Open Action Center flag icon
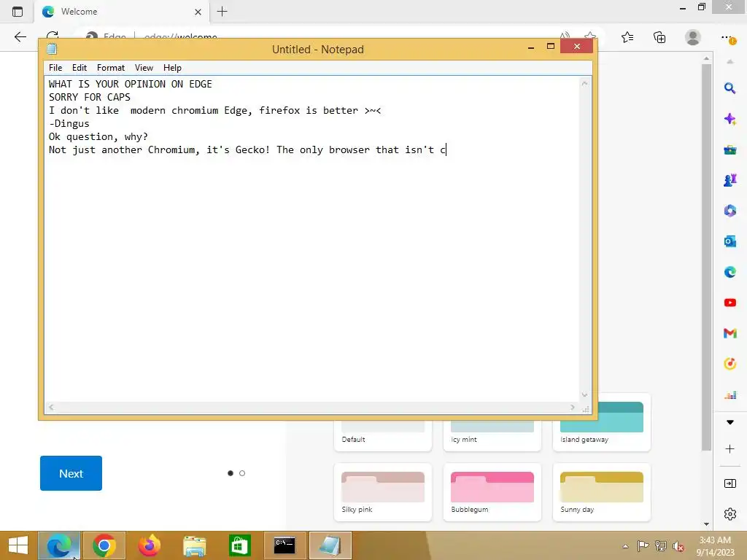The height and width of the screenshot is (560, 747). (643, 545)
